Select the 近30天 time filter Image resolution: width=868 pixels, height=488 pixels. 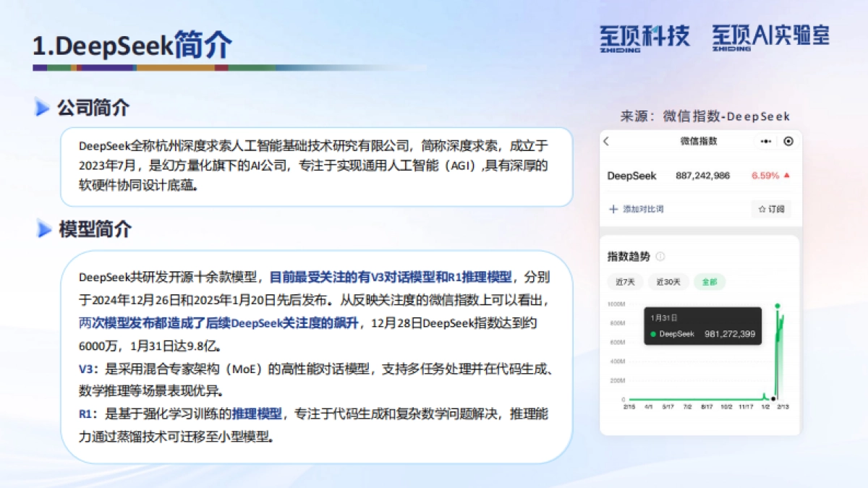(667, 282)
